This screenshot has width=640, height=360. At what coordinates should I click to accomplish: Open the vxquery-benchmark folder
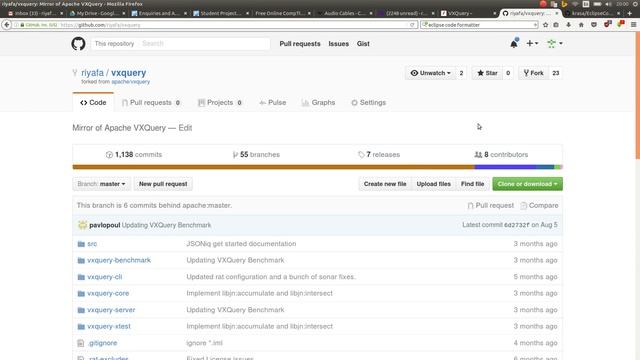point(119,260)
